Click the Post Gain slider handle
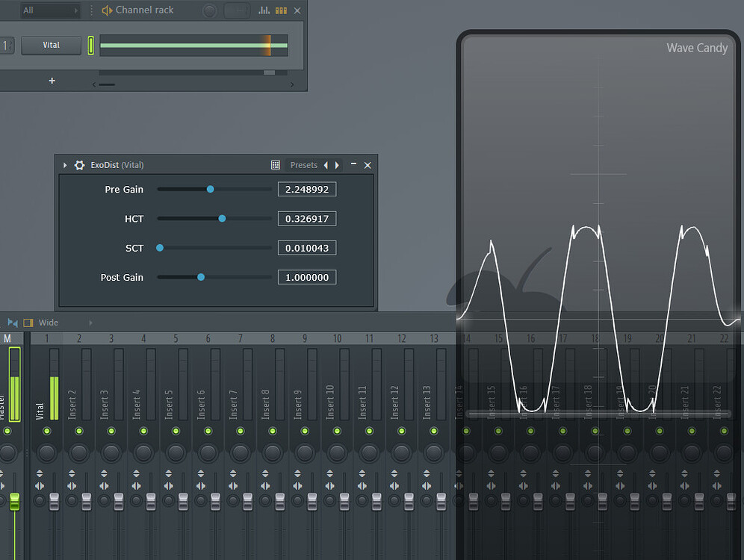Image resolution: width=744 pixels, height=560 pixels. [200, 277]
